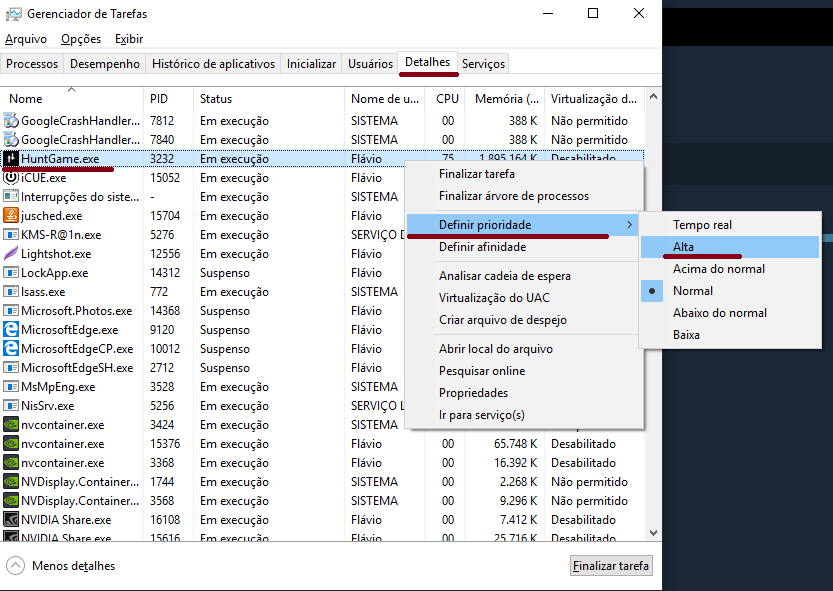This screenshot has height=591, width=833.
Task: Click the Interrupções do sistema icon
Action: 11,197
